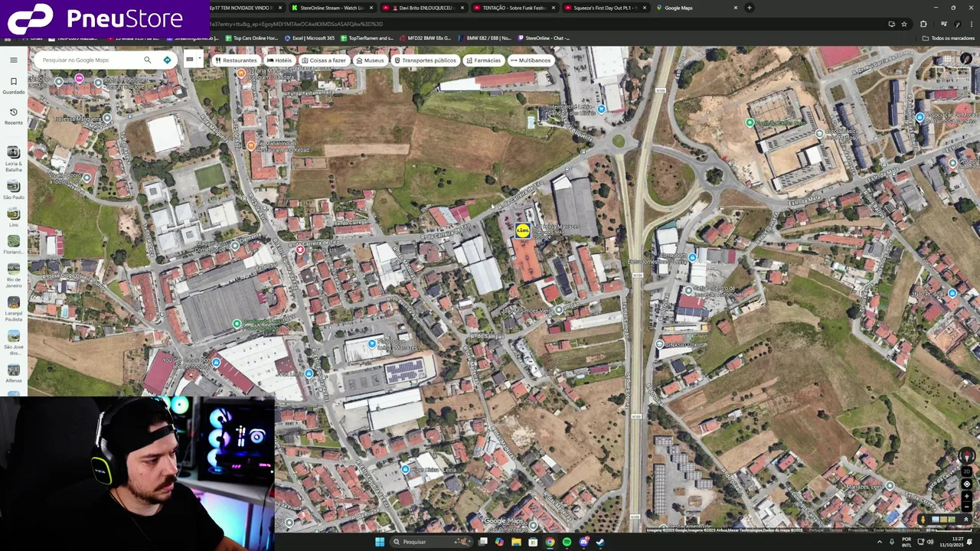The width and height of the screenshot is (980, 551).
Task: Filter map by Transportes públicos
Action: tap(424, 60)
